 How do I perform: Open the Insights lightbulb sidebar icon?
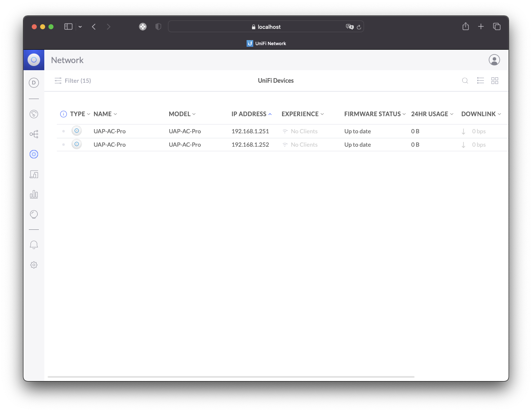coord(34,214)
